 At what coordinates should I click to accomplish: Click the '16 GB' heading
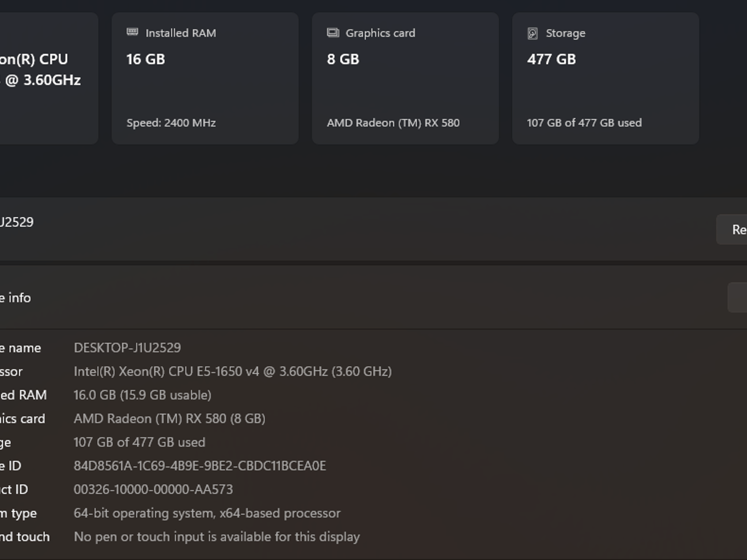[146, 59]
